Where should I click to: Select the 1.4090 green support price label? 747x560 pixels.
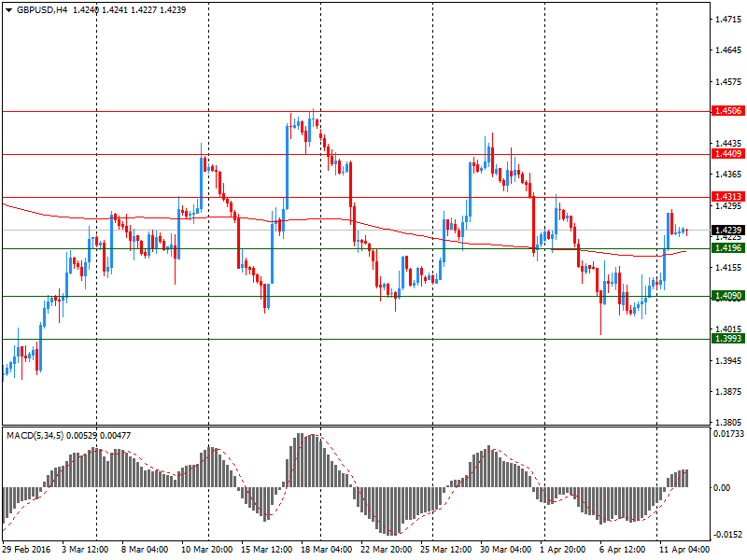tap(727, 296)
